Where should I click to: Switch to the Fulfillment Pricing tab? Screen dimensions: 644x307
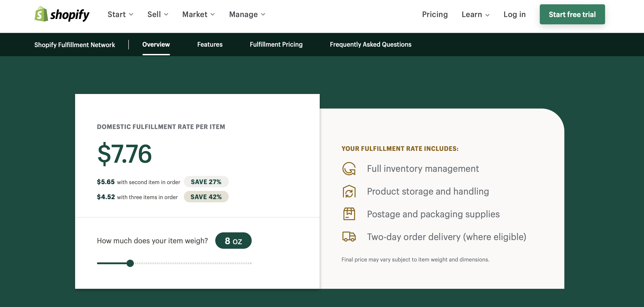(x=276, y=44)
